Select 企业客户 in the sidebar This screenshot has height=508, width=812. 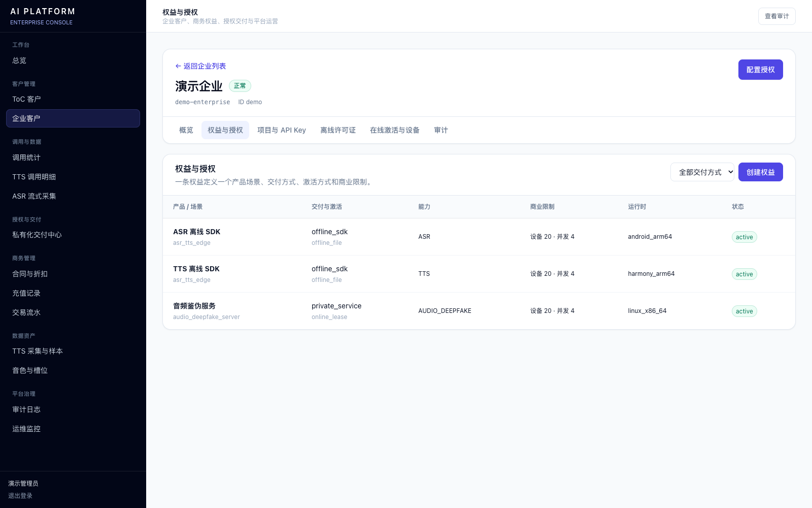click(73, 118)
